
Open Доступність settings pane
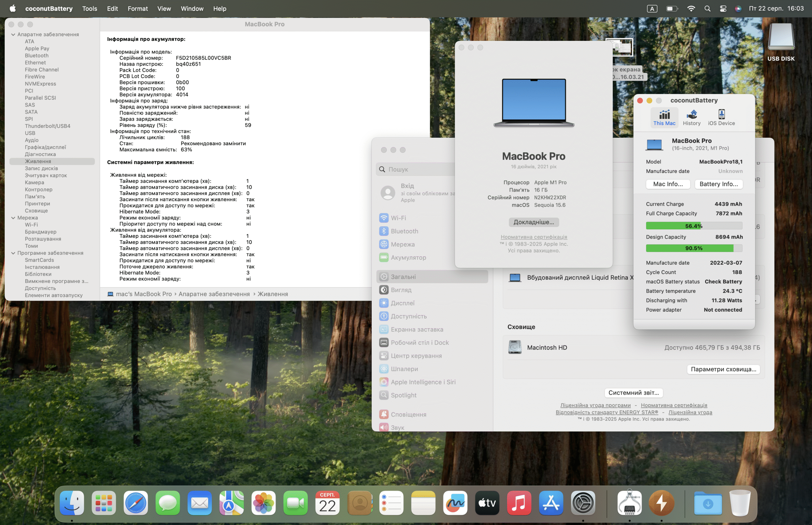coord(432,316)
